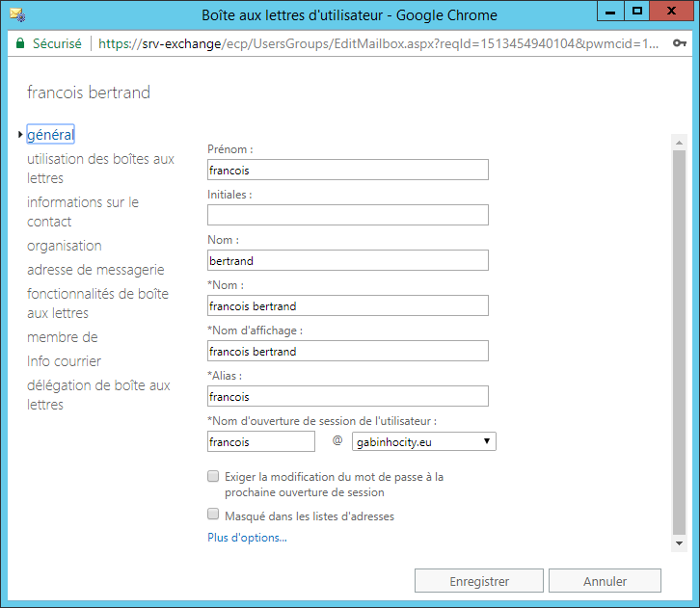Click the scrollbar down arrow
700x608 pixels.
point(679,543)
